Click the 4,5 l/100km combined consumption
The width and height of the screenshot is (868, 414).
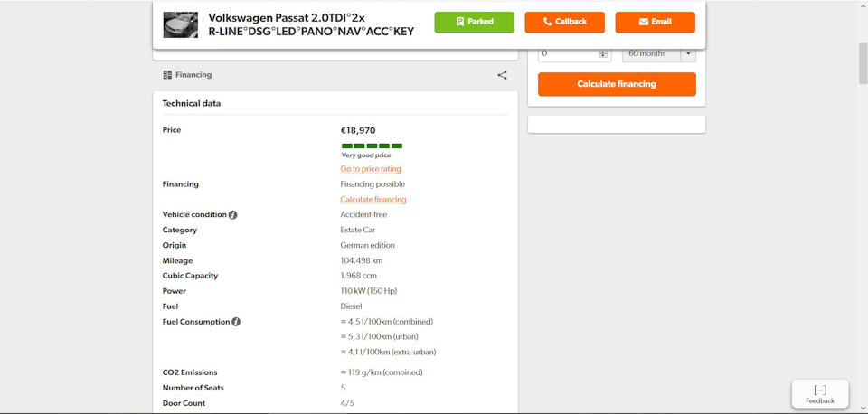click(x=386, y=322)
